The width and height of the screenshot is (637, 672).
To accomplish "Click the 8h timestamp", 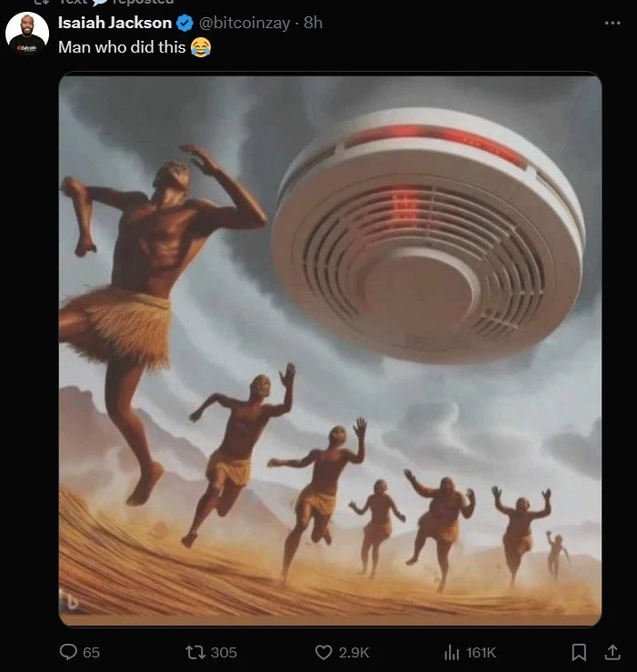I will (x=314, y=23).
